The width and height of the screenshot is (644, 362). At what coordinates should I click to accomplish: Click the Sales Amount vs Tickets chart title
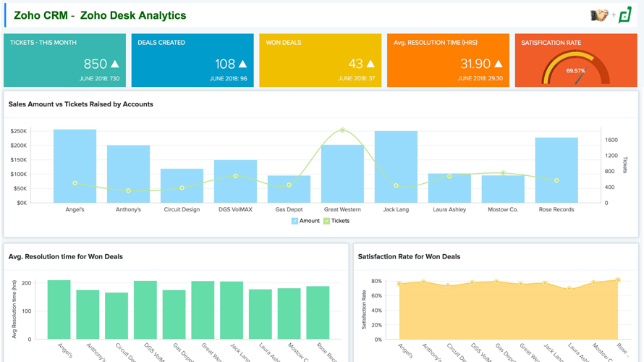coord(81,104)
